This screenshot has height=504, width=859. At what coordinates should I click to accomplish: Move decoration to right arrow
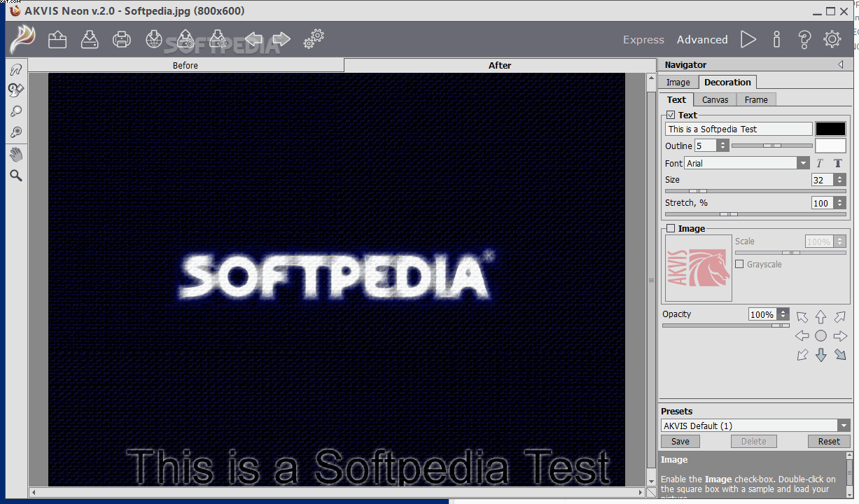[x=840, y=336]
